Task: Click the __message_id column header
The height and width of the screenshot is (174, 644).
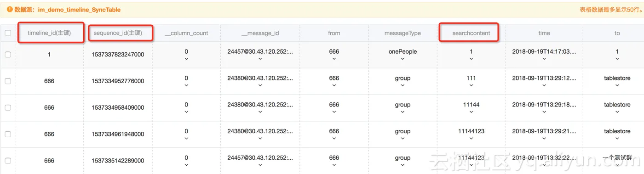Action: [260, 33]
